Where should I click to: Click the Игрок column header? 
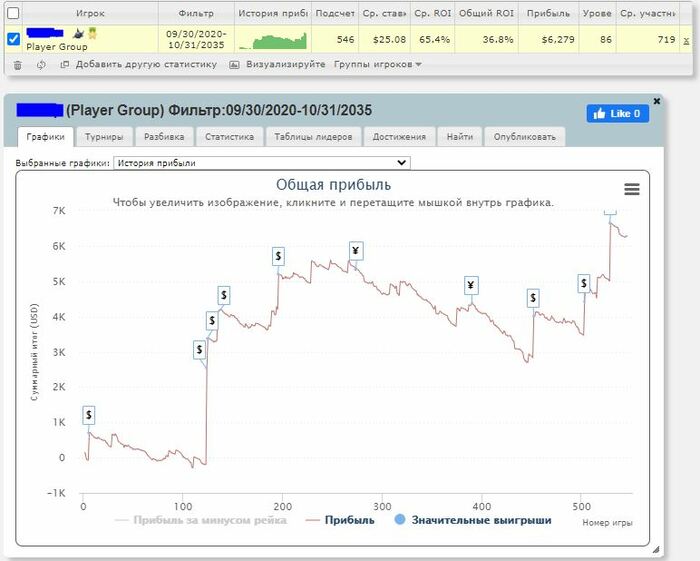[90, 13]
